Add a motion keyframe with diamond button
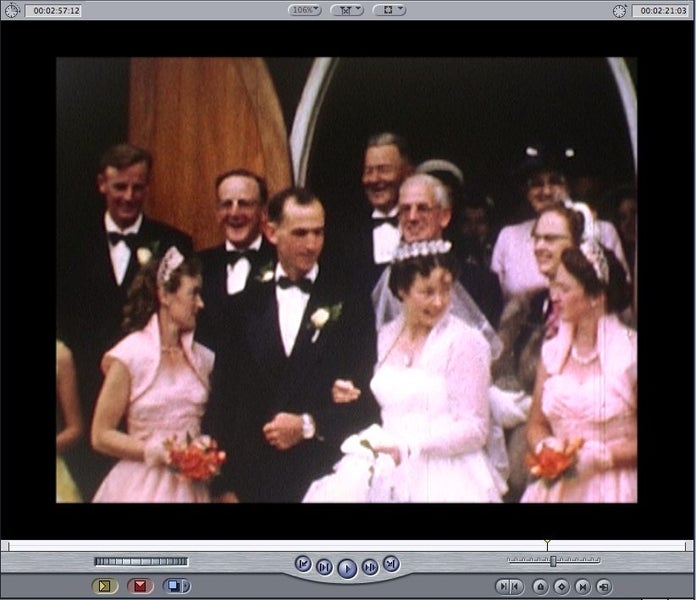Viewport: 696px width, 600px height. click(561, 587)
